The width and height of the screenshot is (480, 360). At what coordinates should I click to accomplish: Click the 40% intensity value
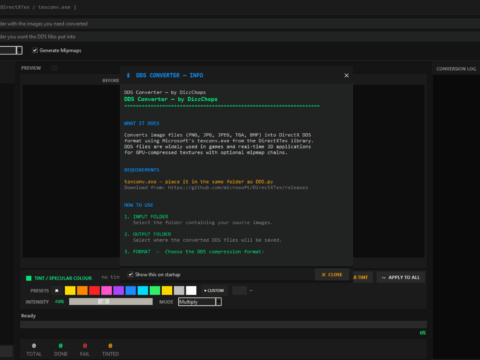pyautogui.click(x=59, y=302)
